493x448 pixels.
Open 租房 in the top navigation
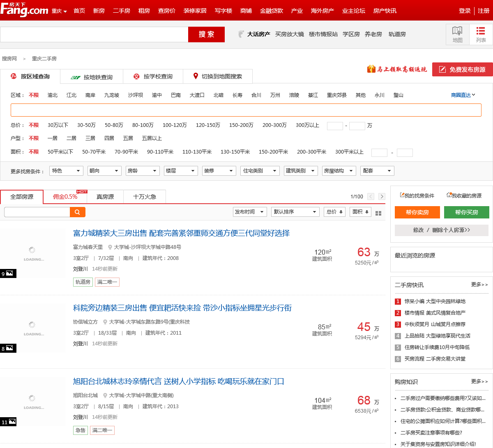point(144,11)
